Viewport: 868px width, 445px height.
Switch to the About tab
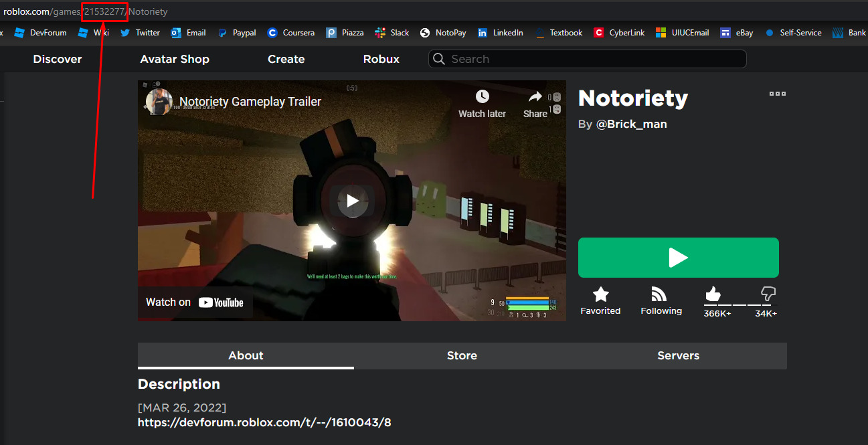click(x=246, y=355)
